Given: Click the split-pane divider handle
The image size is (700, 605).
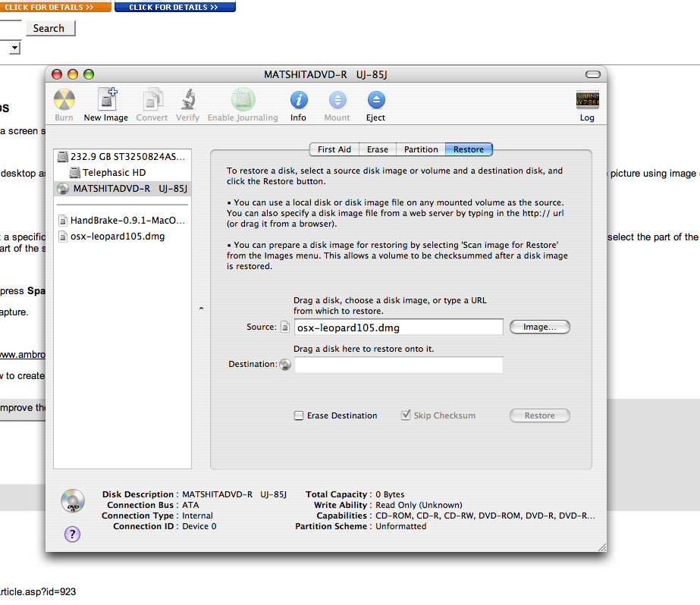Looking at the screenshot, I should [201, 309].
